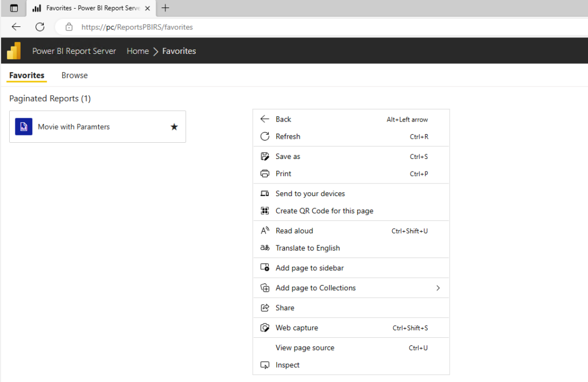Click the Read aloud icon

265,231
